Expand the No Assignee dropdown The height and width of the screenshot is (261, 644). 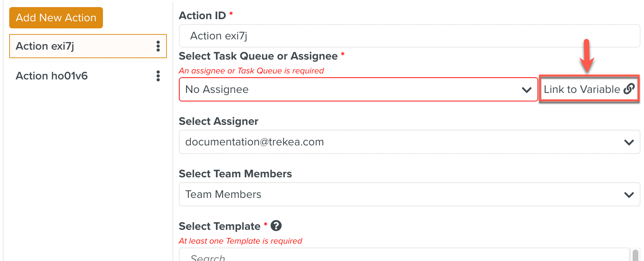click(x=359, y=89)
